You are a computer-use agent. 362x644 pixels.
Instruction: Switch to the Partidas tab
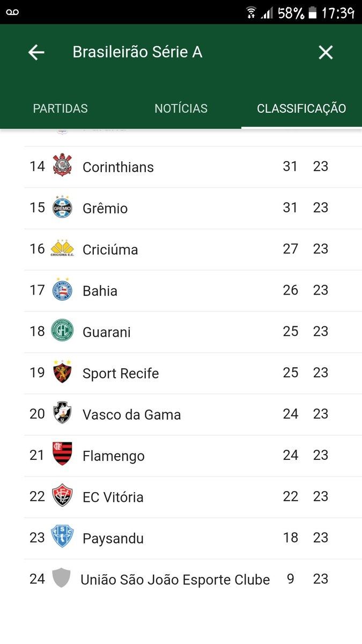[60, 108]
